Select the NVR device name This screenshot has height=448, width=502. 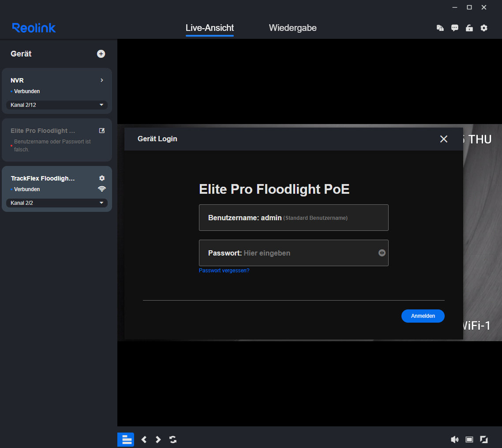click(17, 80)
